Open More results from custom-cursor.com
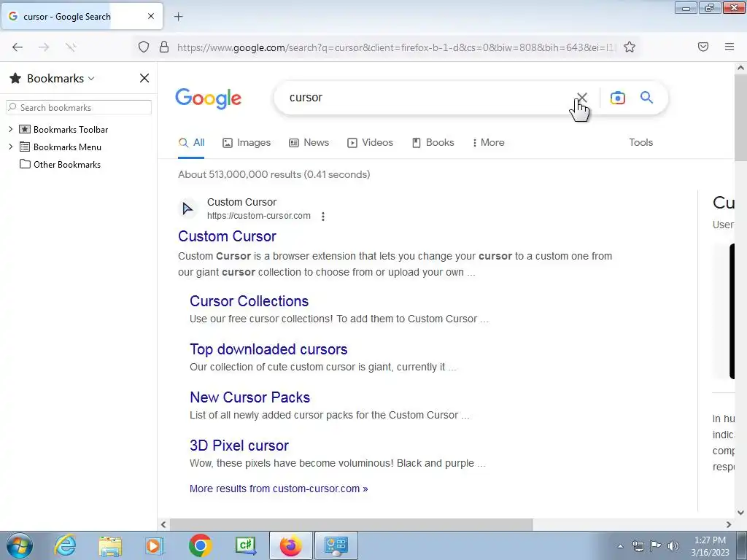Screen dimensions: 747x560 279,489
